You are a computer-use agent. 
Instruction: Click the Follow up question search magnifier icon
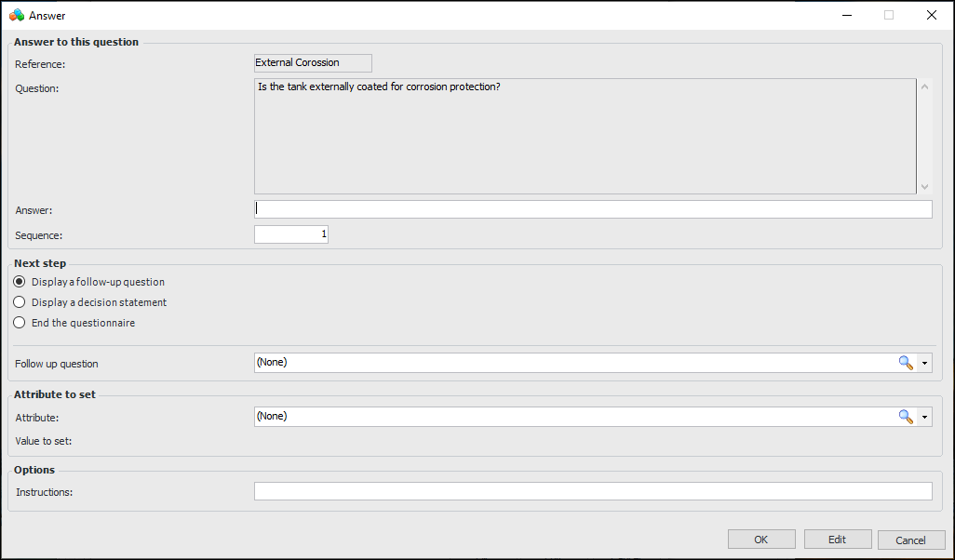coord(905,363)
